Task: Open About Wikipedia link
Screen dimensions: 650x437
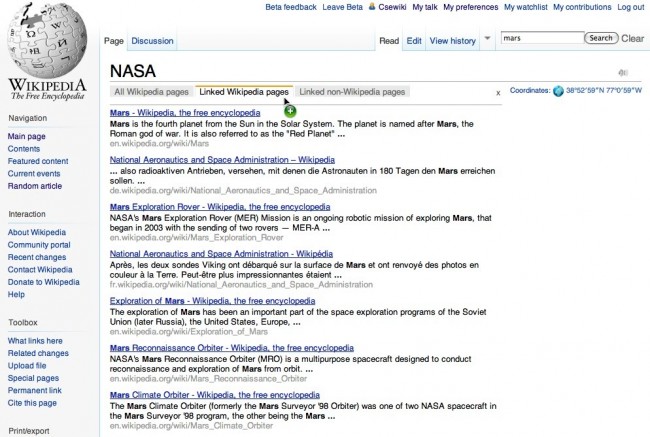Action: point(36,232)
